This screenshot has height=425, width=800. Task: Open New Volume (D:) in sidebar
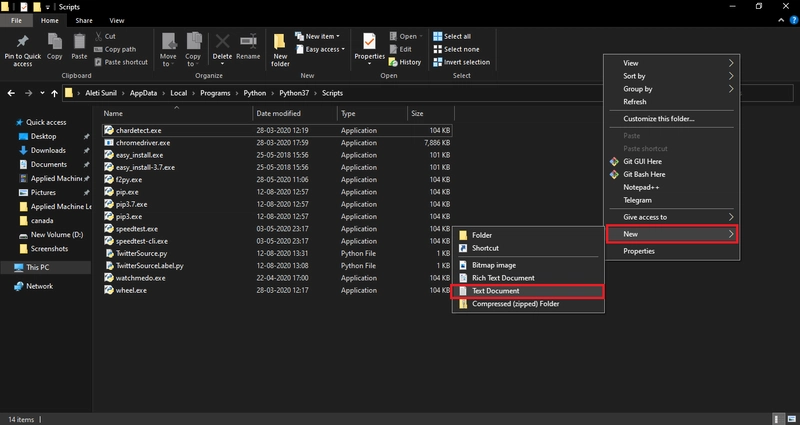click(57, 235)
